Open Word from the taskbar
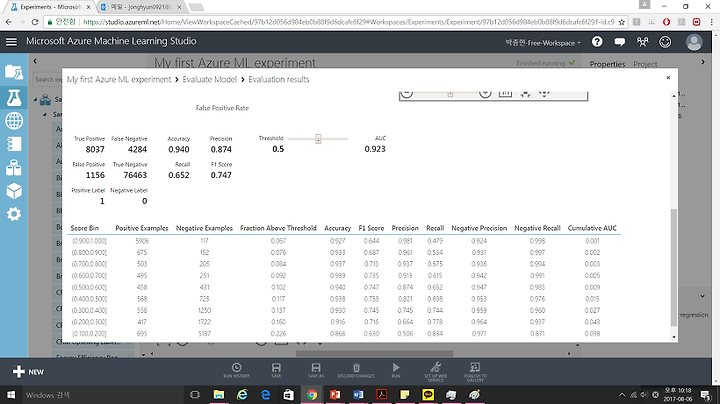Image resolution: width=720 pixels, height=404 pixels. click(358, 395)
